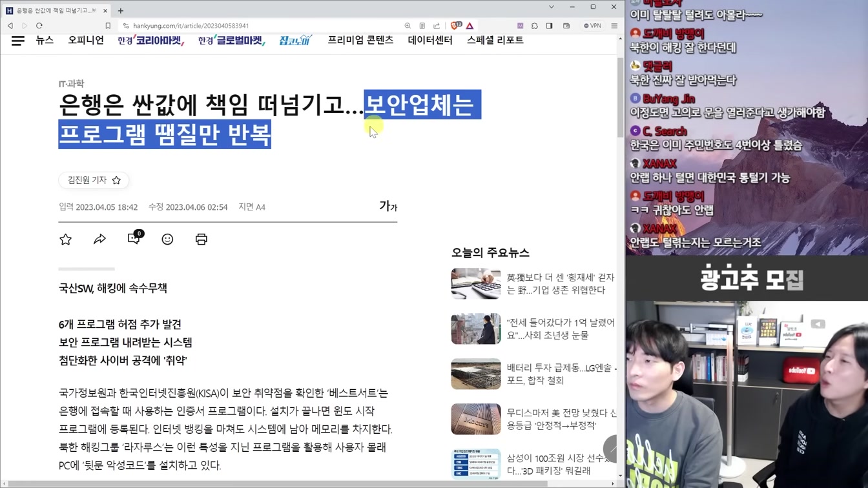Click the highlighted headline text 프로그램 땜질만 반복
This screenshot has height=488, width=868.
point(165,134)
